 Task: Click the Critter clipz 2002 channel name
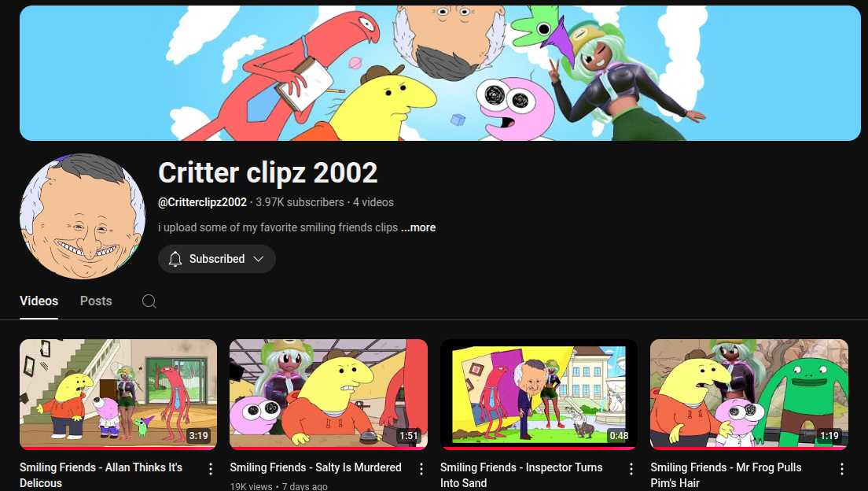pos(268,173)
